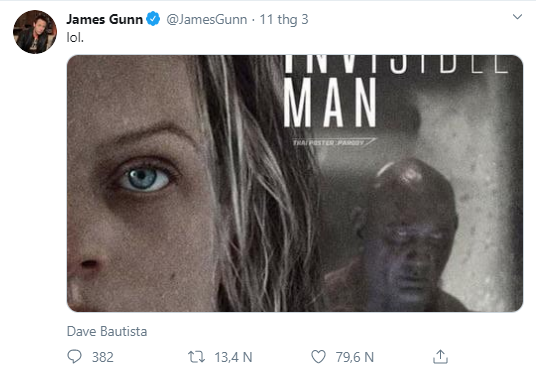Viewport: 536px width, 372px height.
Task: Click the share upload icon
Action: tap(440, 357)
